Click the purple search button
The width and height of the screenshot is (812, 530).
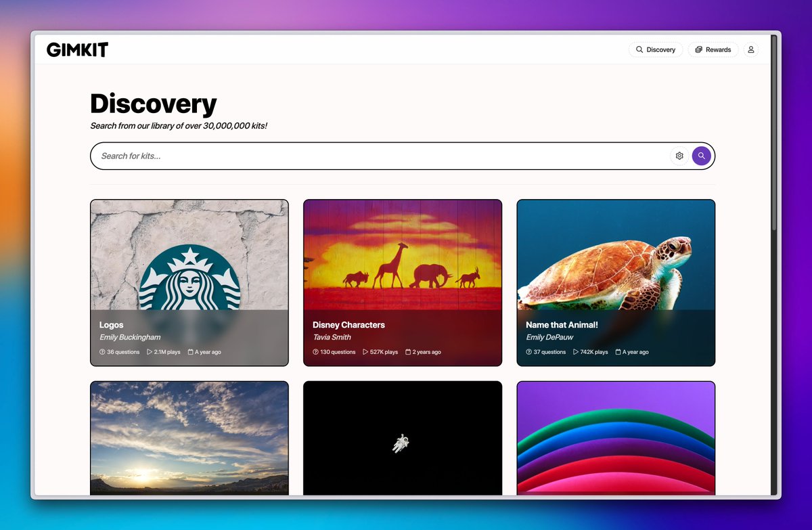[702, 156]
